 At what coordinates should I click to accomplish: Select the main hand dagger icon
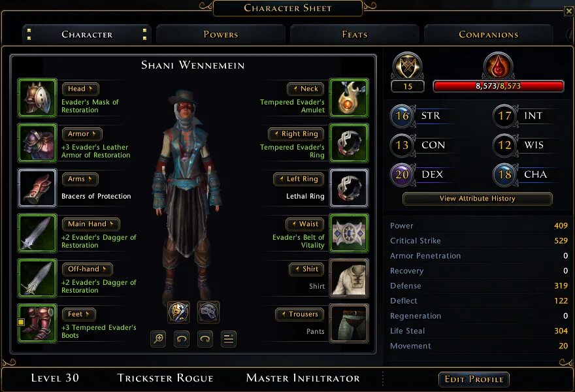point(37,233)
